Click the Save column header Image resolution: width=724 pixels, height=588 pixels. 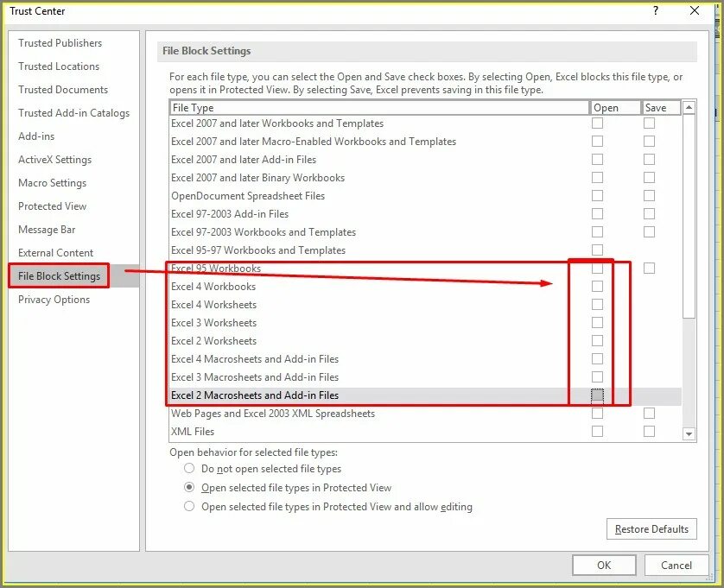point(661,108)
